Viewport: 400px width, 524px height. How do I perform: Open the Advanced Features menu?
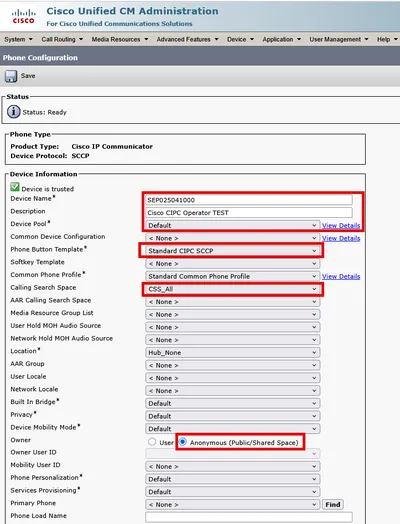click(187, 39)
